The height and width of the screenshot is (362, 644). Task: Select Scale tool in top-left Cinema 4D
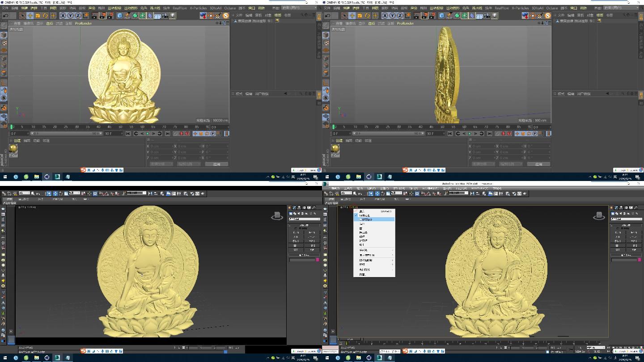38,16
